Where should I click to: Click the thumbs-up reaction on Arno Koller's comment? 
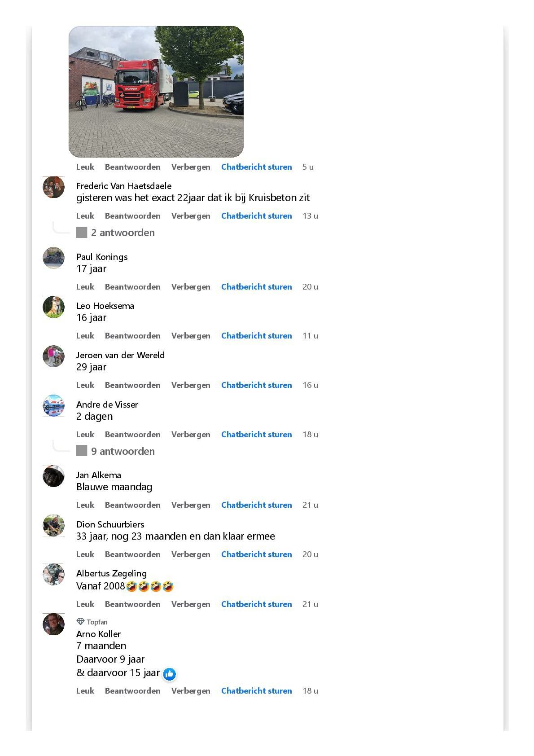pos(169,674)
